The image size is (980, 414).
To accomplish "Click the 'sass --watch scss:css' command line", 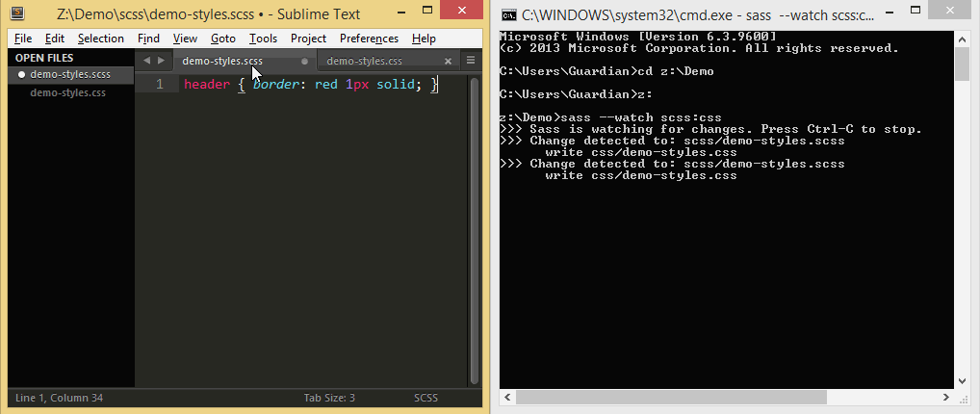I will (610, 117).
